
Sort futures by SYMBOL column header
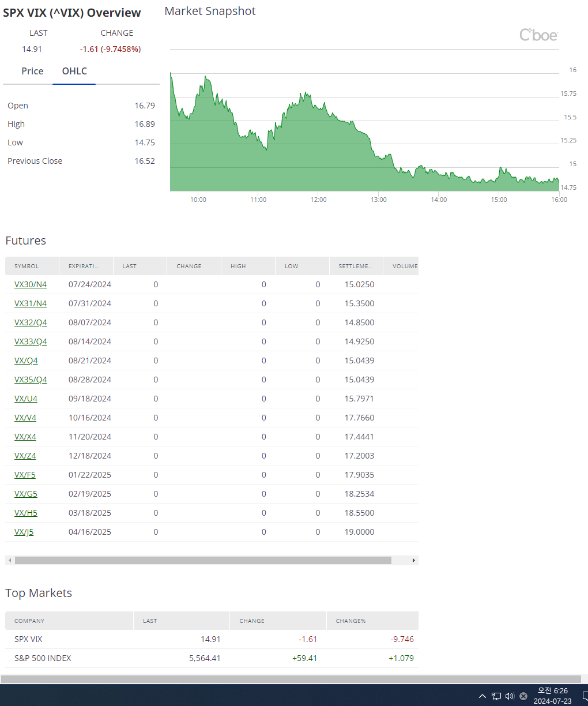[32, 266]
